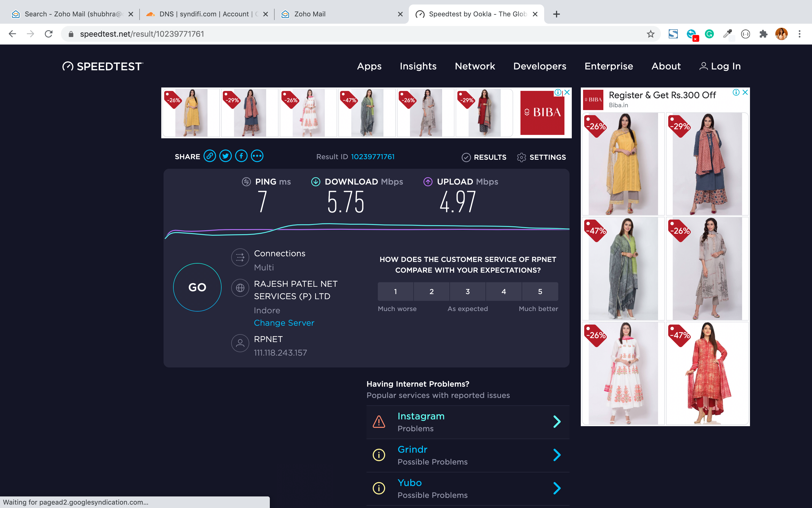Share result on Twitter
812x508 pixels.
(226, 156)
